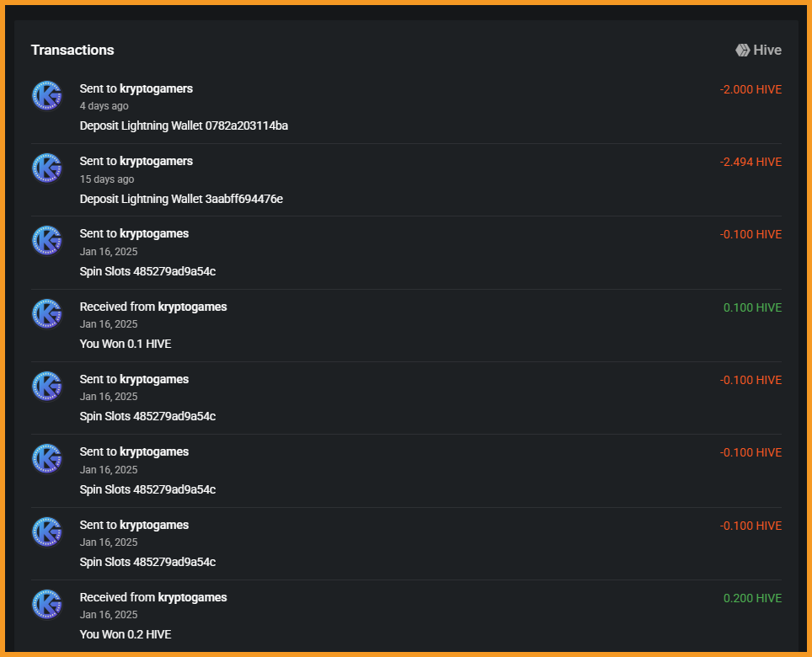Open kryptogames name in the Spin Slots row above You Won 0.2 HIVE
The width and height of the screenshot is (812, 657).
(154, 525)
